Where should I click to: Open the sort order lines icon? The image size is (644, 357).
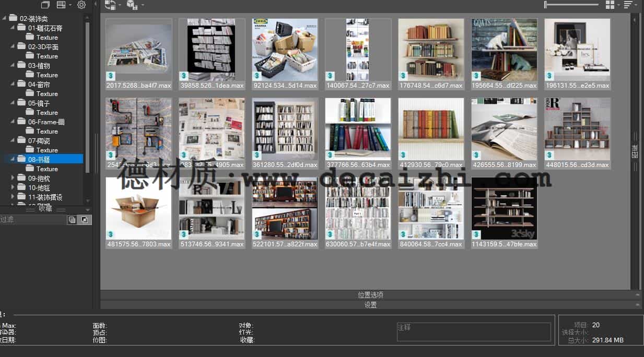(628, 5)
